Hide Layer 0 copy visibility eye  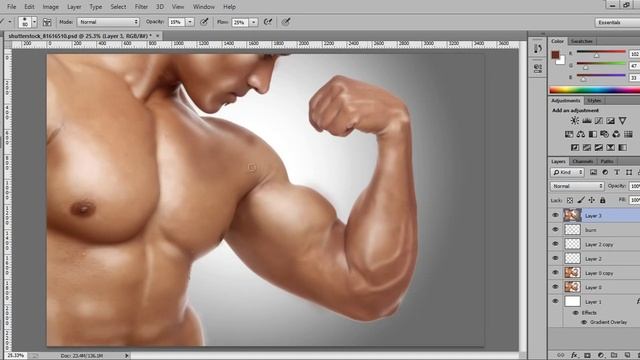click(x=555, y=272)
